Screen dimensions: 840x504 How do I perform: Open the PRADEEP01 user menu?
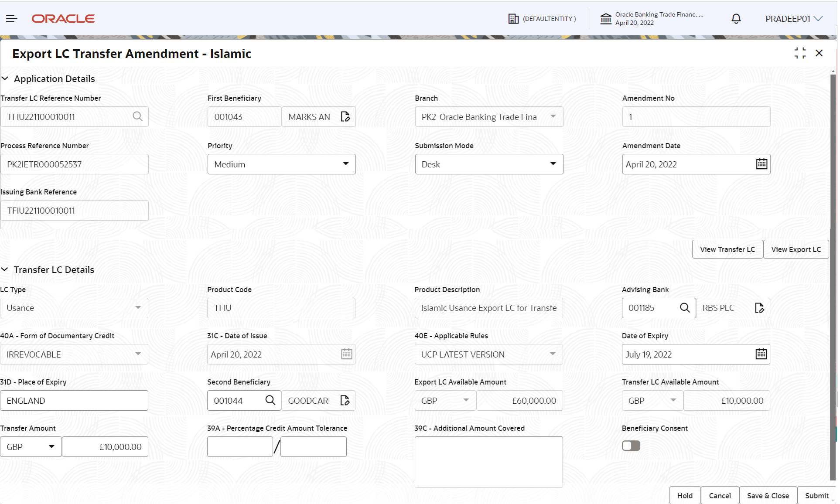(793, 18)
